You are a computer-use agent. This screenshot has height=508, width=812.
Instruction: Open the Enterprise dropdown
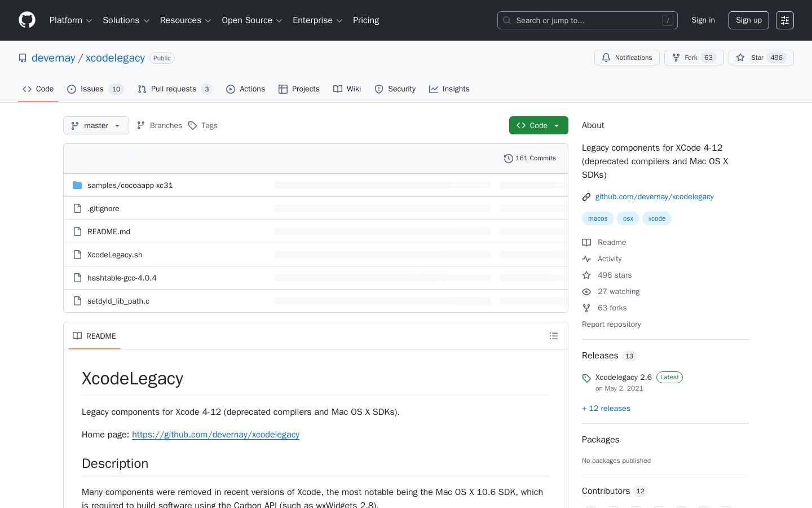pos(317,20)
